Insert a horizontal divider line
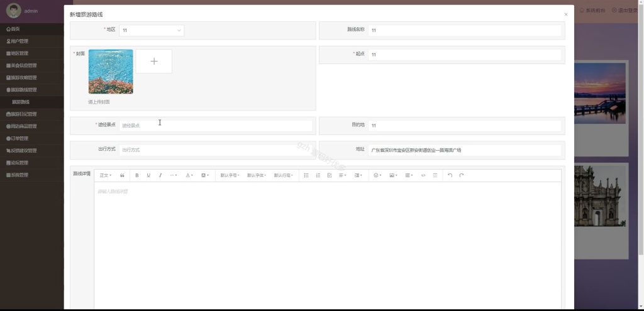Image resolution: width=644 pixels, height=311 pixels. point(435,175)
